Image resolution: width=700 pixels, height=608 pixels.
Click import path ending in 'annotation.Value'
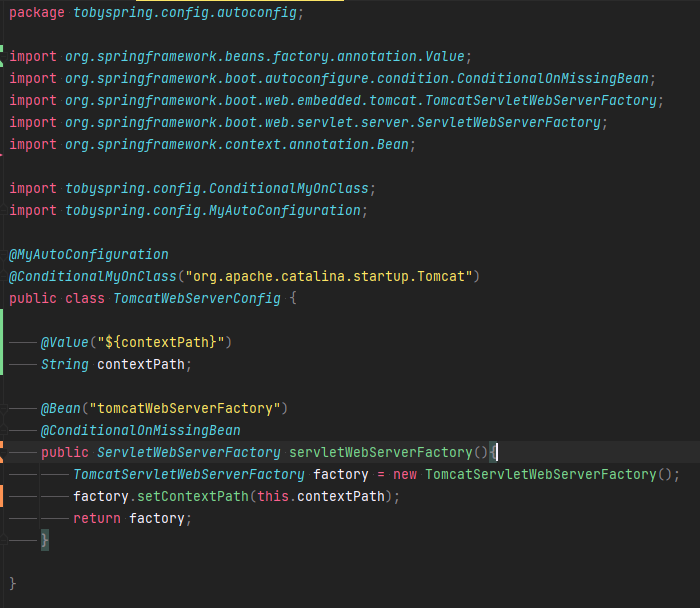click(265, 56)
